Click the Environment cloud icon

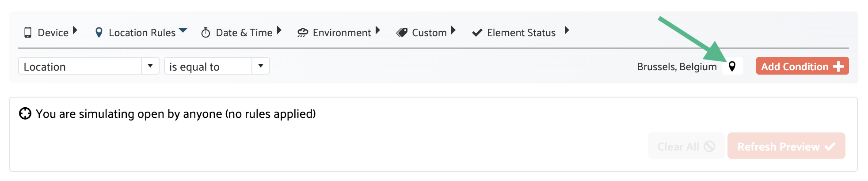pos(303,33)
